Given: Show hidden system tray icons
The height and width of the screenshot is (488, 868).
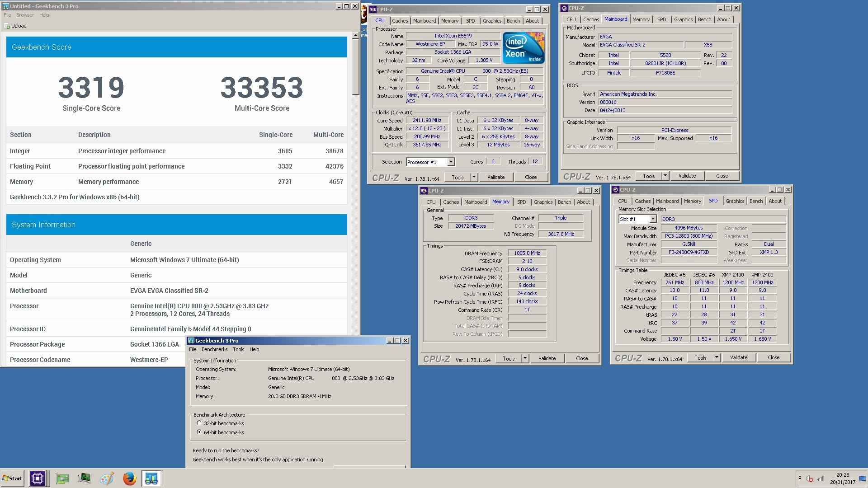Looking at the screenshot, I should coord(800,479).
